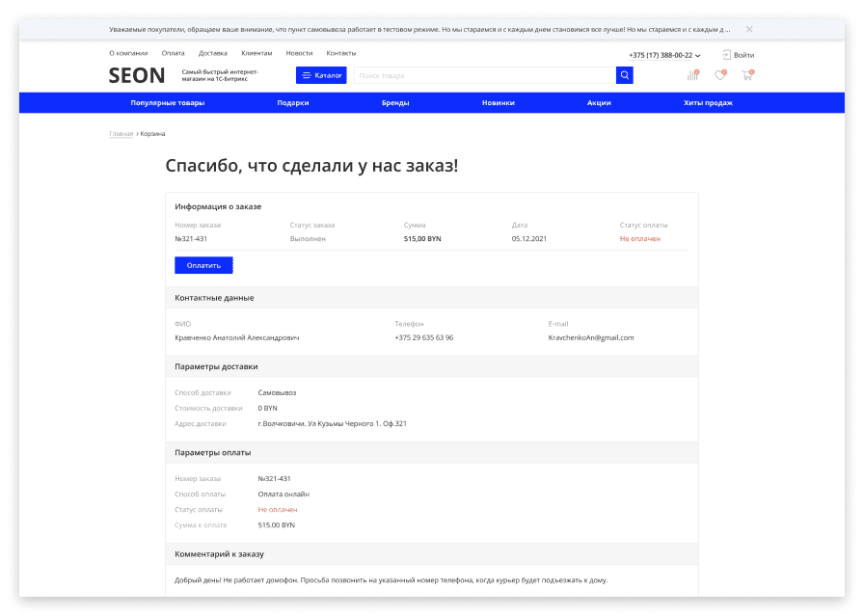Screen dimensions: 864x616
Task: Open the compare products icon
Action: [x=693, y=75]
